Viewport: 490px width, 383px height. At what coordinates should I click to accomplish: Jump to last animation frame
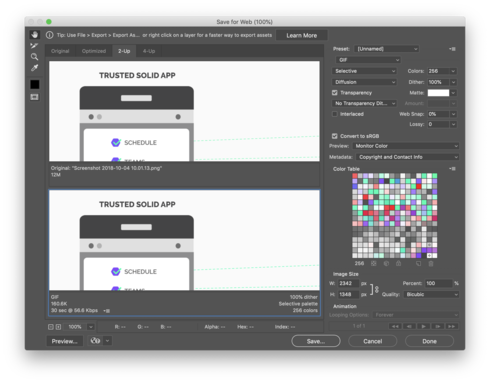[x=452, y=326]
